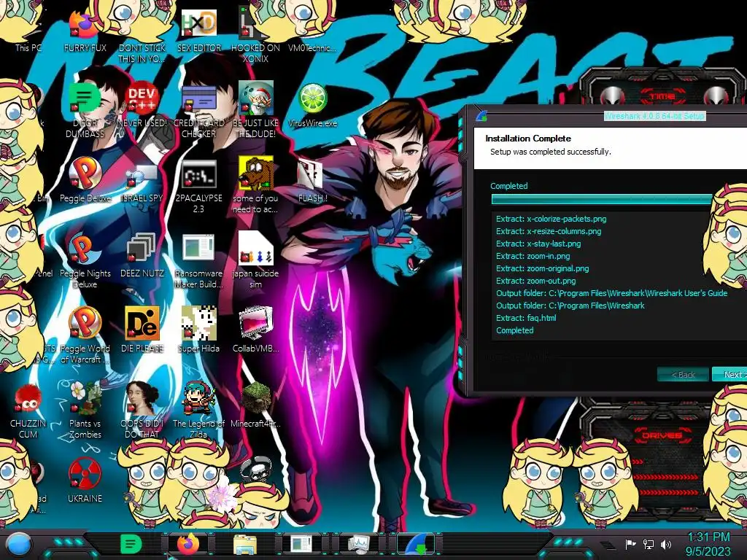Select the CREDIT CARD CHECKER icon
Viewport: 747px width, 560px height.
[198, 109]
